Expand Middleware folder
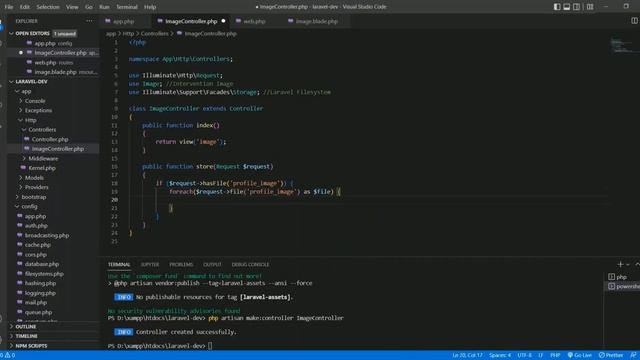The image size is (640, 360). [x=43, y=158]
